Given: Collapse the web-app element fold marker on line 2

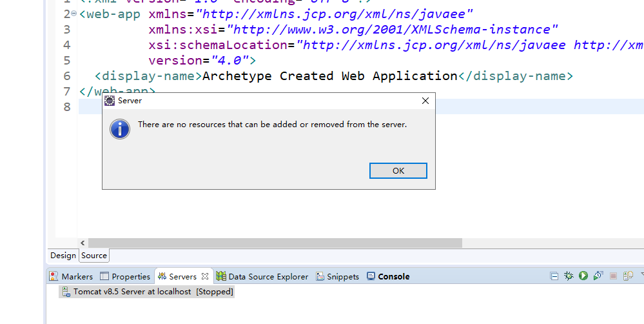Looking at the screenshot, I should (x=74, y=13).
